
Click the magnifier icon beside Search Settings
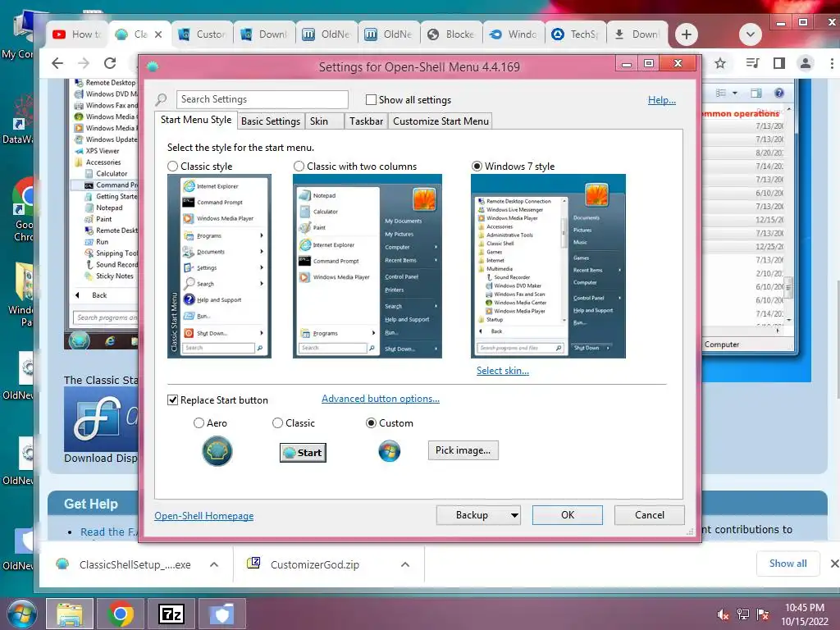[x=162, y=99]
